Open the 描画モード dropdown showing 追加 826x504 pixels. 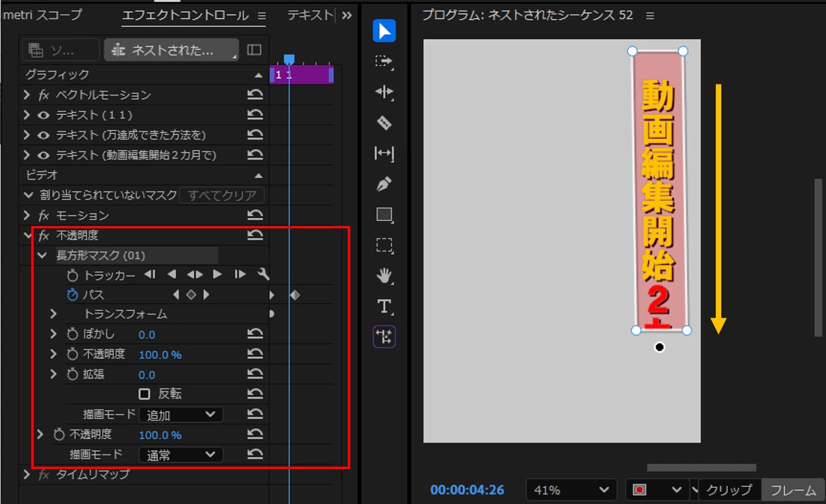tap(181, 415)
